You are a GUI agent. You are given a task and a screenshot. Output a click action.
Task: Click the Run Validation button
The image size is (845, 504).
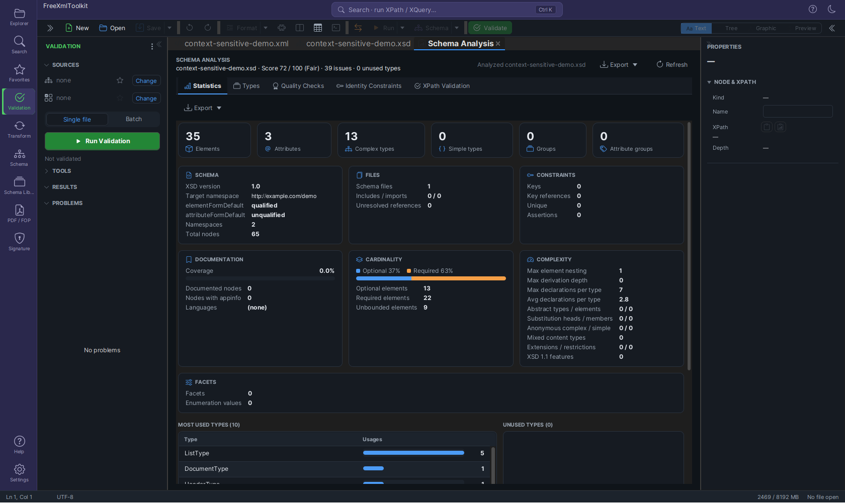[102, 141]
